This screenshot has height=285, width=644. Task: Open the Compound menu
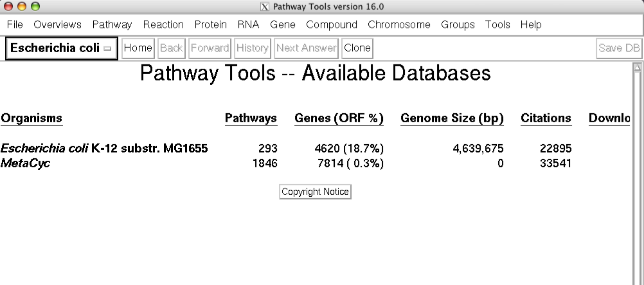point(332,25)
